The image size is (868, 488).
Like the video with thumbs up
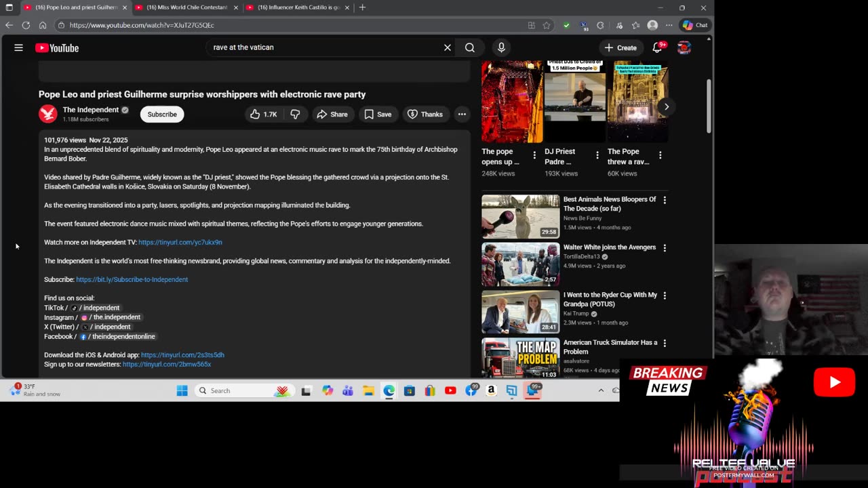click(x=263, y=115)
